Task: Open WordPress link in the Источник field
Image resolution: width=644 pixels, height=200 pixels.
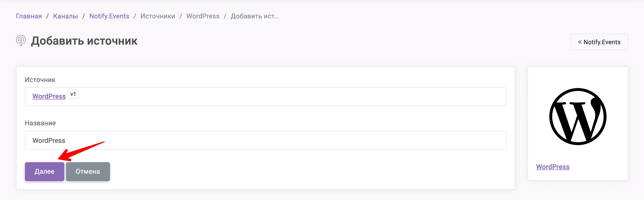Action: (x=49, y=96)
